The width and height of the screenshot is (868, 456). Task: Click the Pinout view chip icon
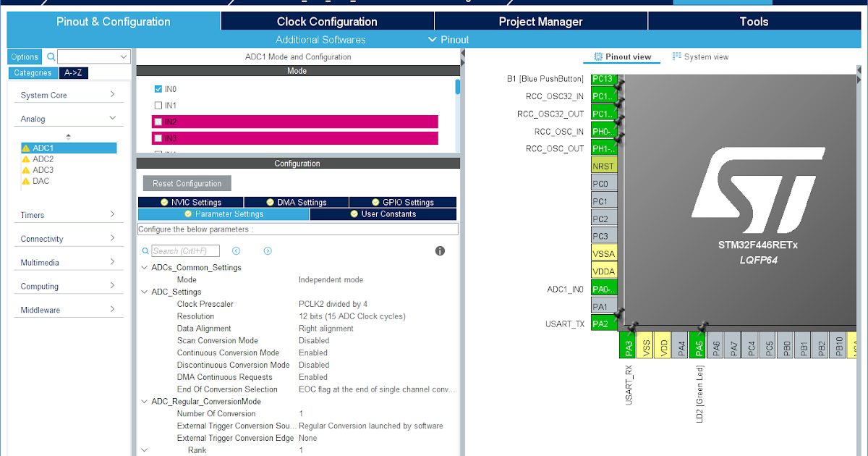[599, 56]
